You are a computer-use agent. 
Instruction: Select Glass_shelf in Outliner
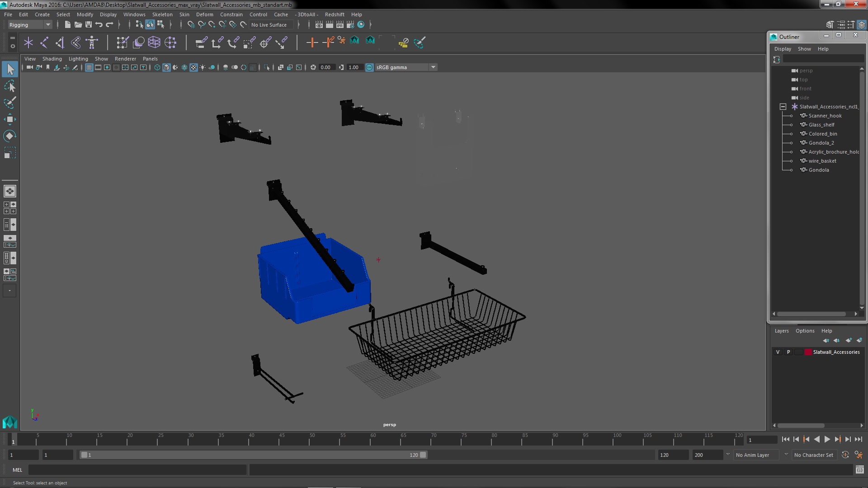pyautogui.click(x=821, y=125)
